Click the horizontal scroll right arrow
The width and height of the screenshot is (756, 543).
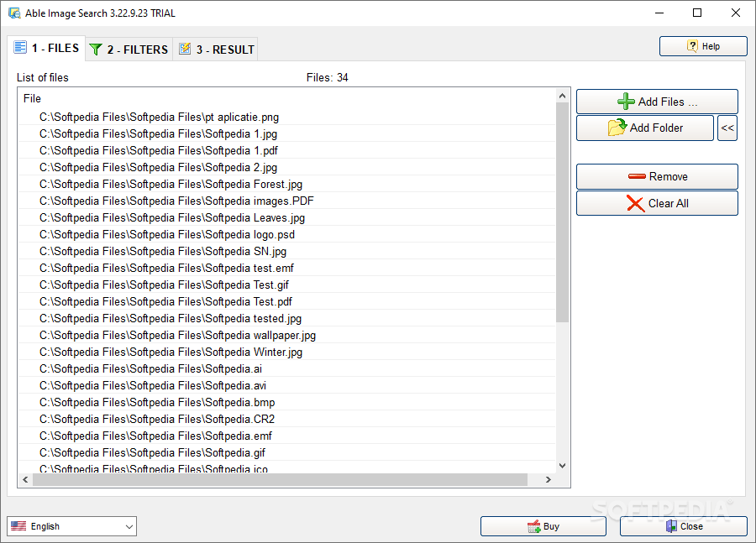(549, 479)
